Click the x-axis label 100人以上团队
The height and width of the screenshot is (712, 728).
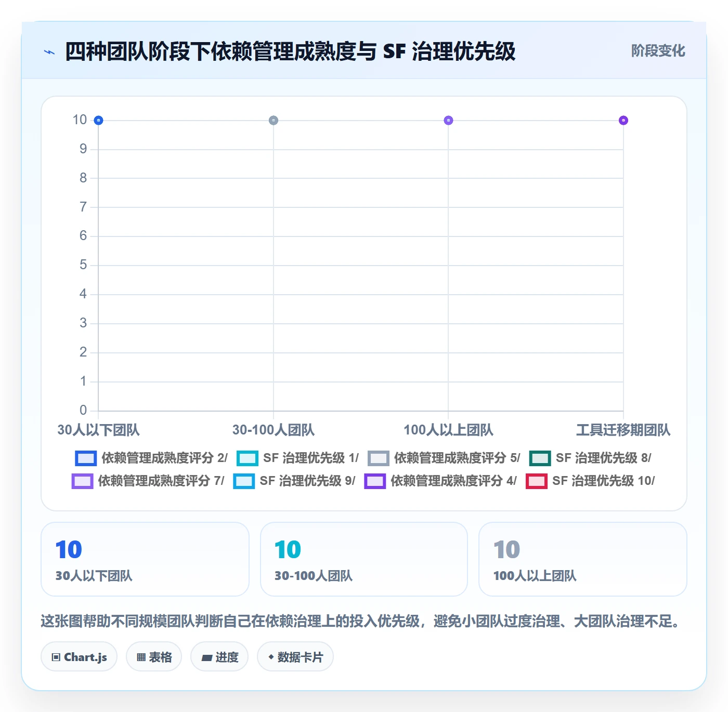(x=448, y=430)
